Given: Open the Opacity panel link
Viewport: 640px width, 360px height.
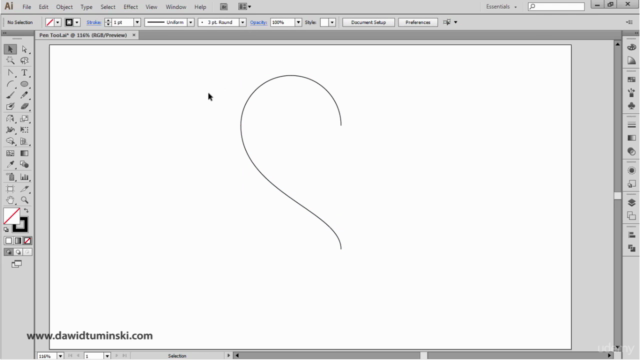Looking at the screenshot, I should pos(258,22).
